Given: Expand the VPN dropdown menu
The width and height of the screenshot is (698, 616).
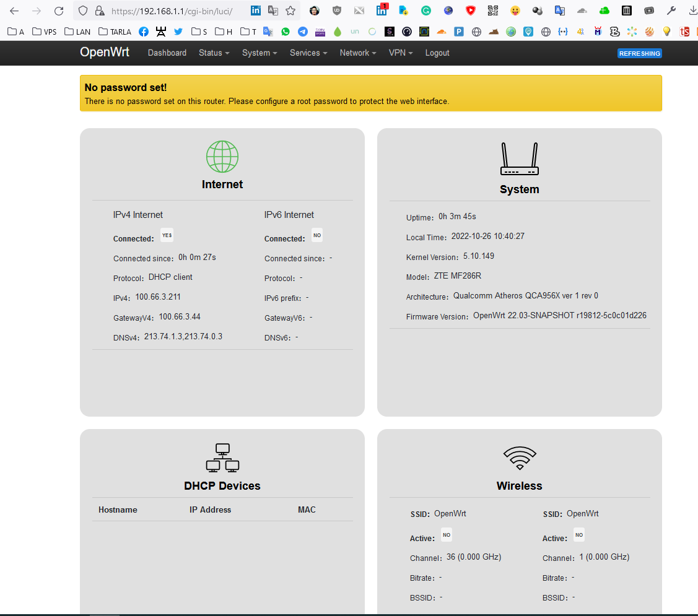Looking at the screenshot, I should click(401, 53).
